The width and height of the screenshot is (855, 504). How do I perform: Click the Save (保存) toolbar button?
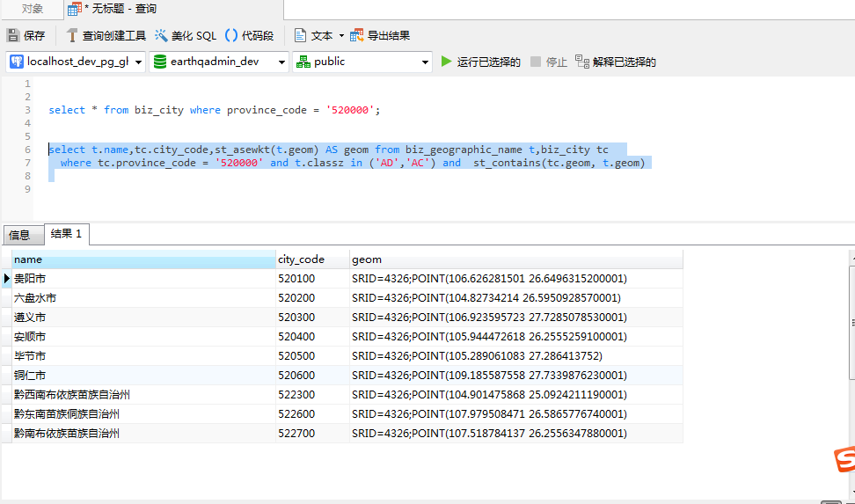pos(26,36)
